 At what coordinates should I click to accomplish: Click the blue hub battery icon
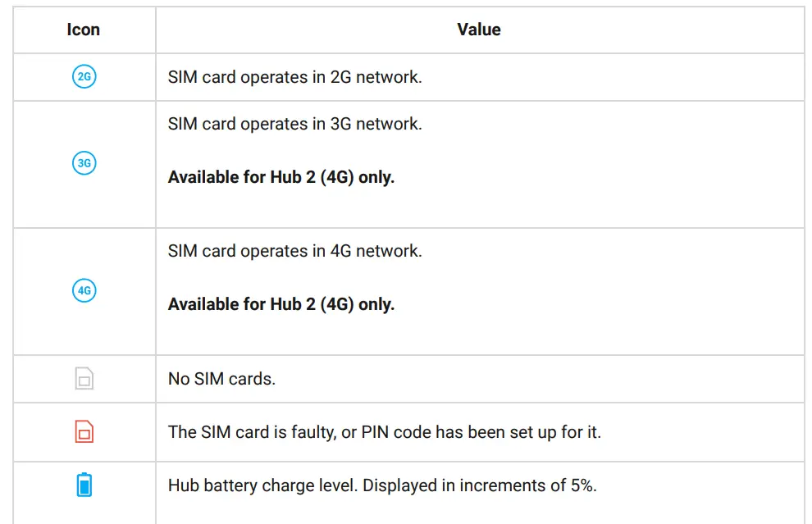[x=84, y=485]
